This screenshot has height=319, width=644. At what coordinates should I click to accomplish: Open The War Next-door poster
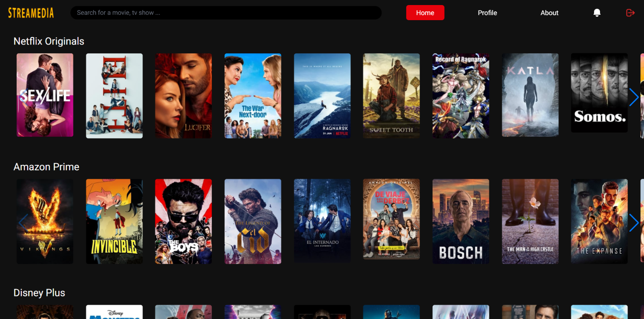(x=253, y=95)
